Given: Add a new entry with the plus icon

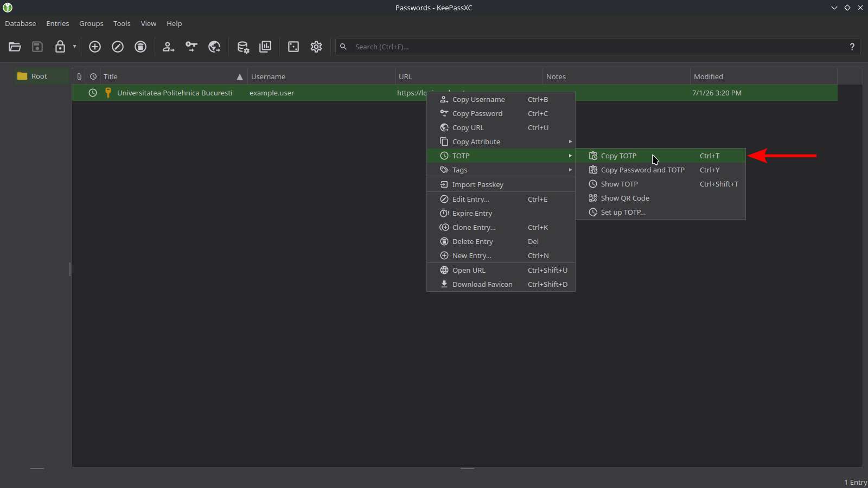Looking at the screenshot, I should coord(95,47).
